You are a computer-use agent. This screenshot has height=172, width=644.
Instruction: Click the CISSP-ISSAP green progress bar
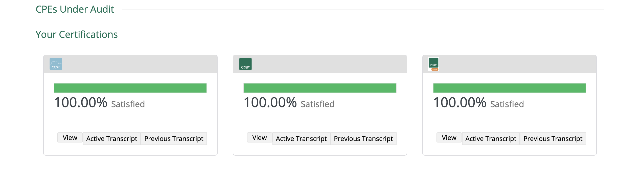click(510, 88)
